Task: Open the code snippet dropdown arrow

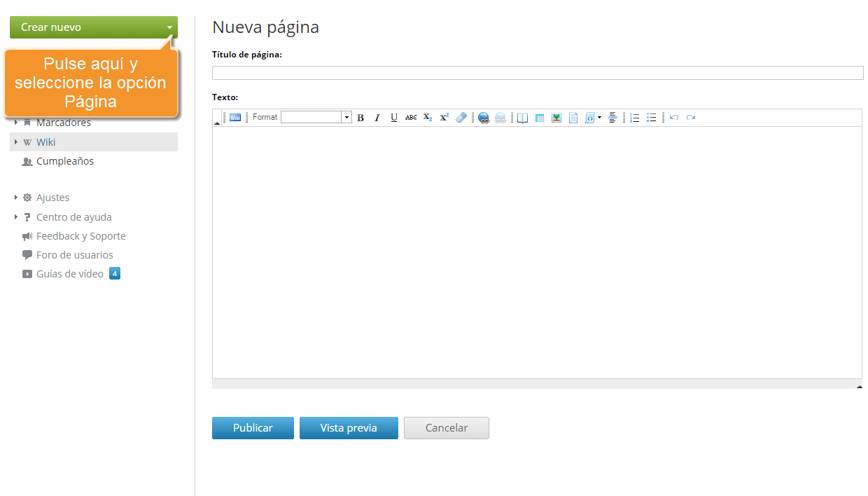Action: click(600, 118)
